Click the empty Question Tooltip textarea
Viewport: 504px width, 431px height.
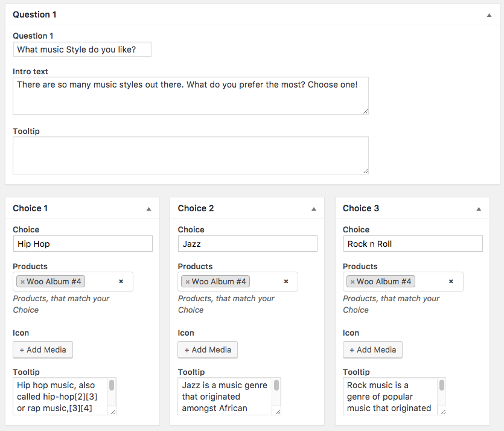click(x=190, y=155)
